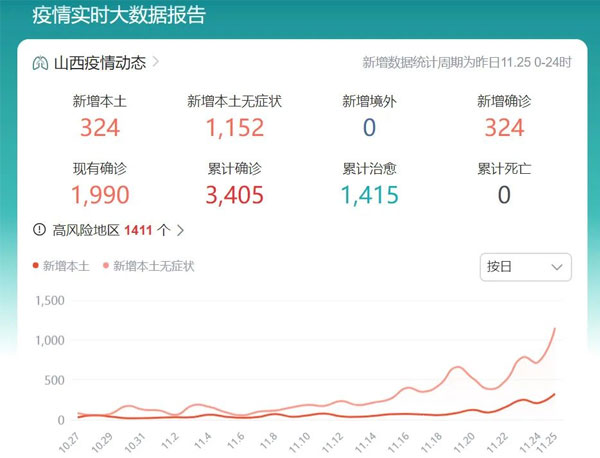Expand 山西疫情动态 chevron arrow
The image size is (600, 458).
point(156,62)
